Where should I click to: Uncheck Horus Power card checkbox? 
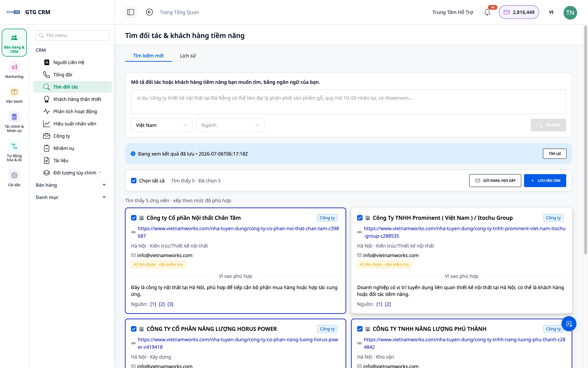coord(134,329)
